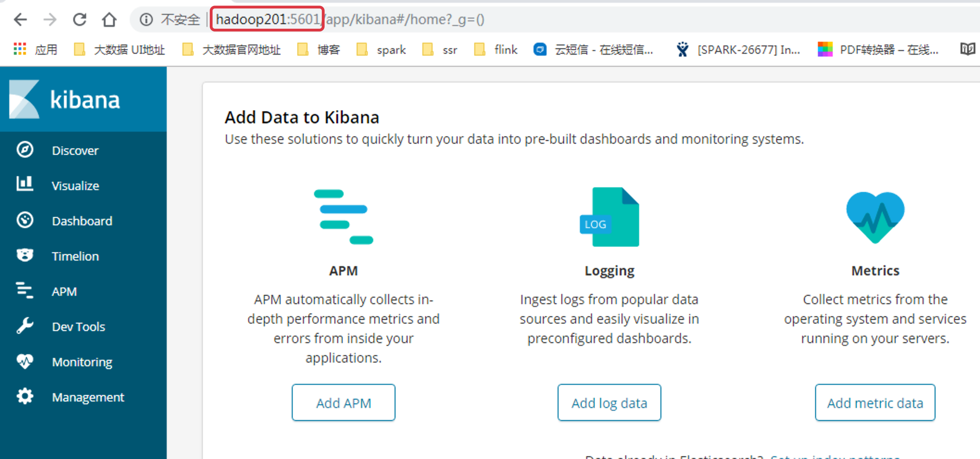Screen dimensions: 980x459
Task: Click the browser forward arrow
Action: coord(50,19)
